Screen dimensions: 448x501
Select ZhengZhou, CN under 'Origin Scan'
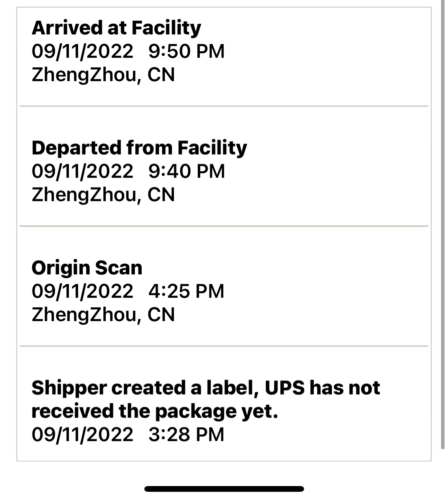103,315
